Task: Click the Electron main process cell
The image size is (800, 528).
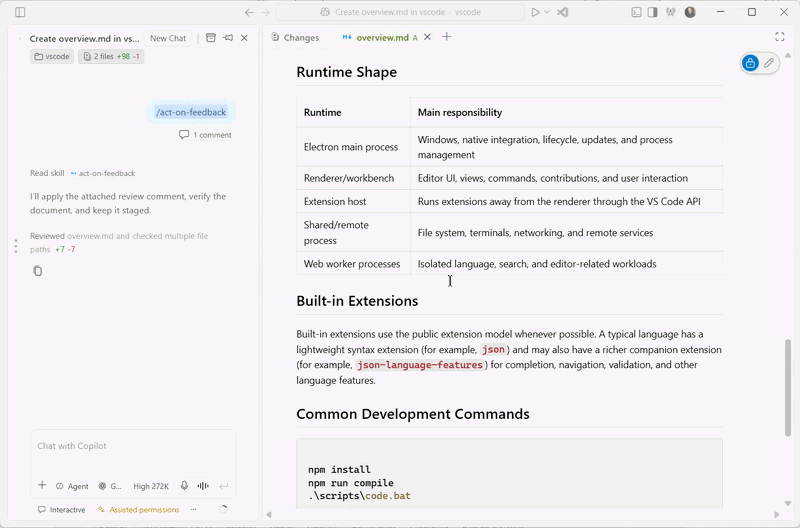Action: click(353, 147)
